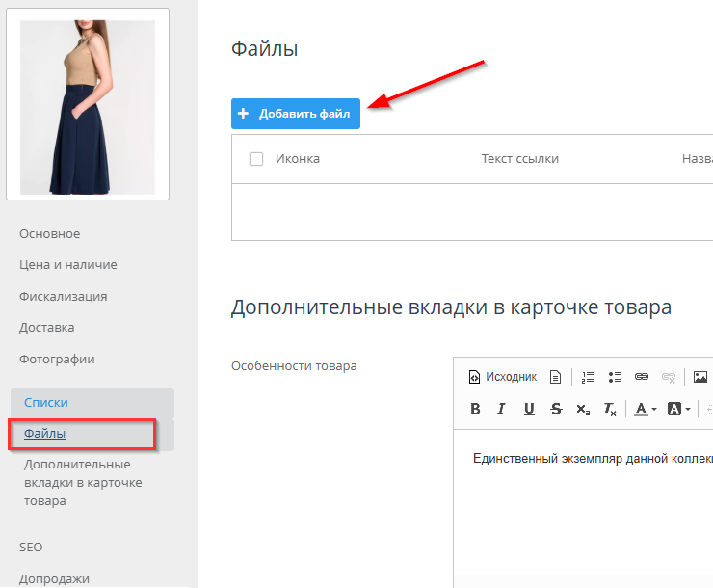713x588 pixels.
Task: Click the document template icon beside Исходник
Action: [555, 377]
